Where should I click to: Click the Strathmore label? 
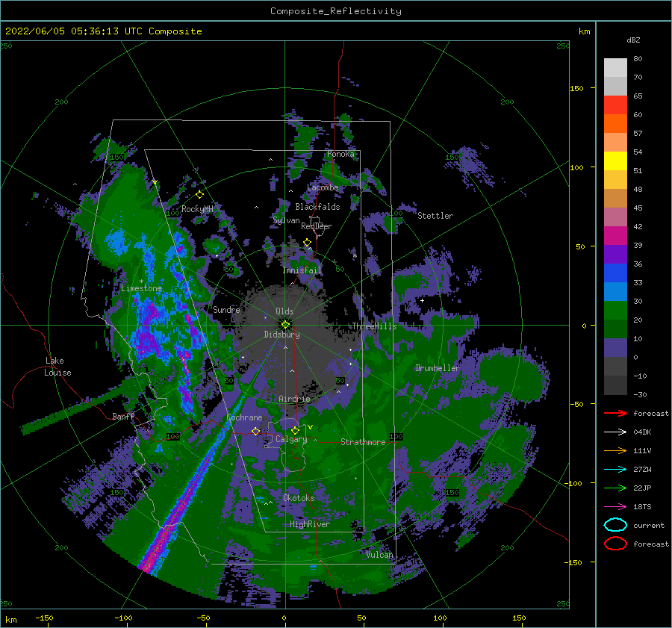pyautogui.click(x=363, y=442)
